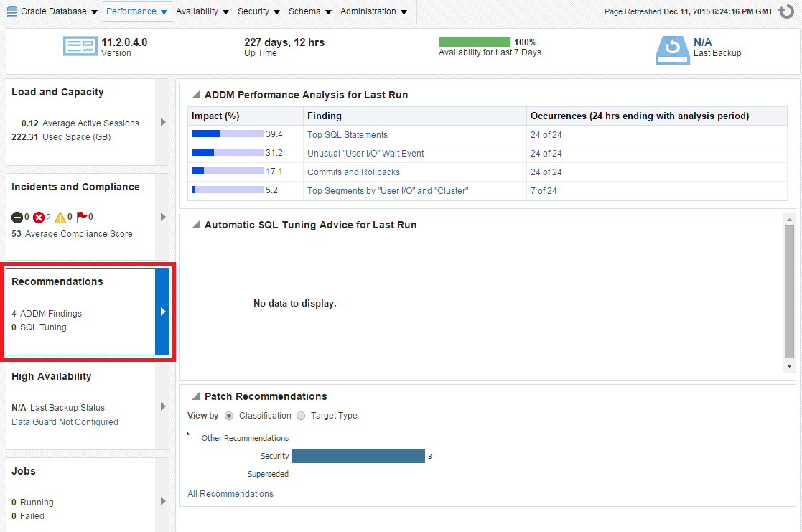Open the Top SQL Statements finding
This screenshot has height=532, width=802.
[348, 134]
